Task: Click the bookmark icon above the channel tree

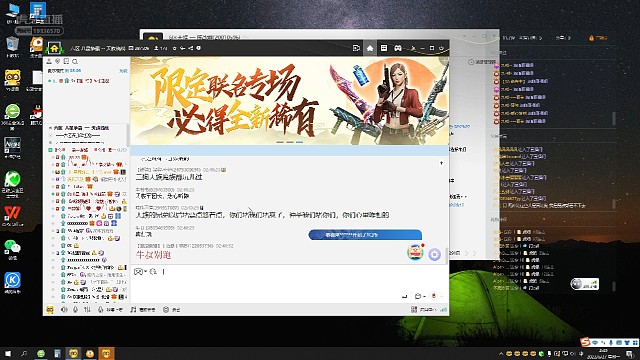Action: pyautogui.click(x=66, y=61)
